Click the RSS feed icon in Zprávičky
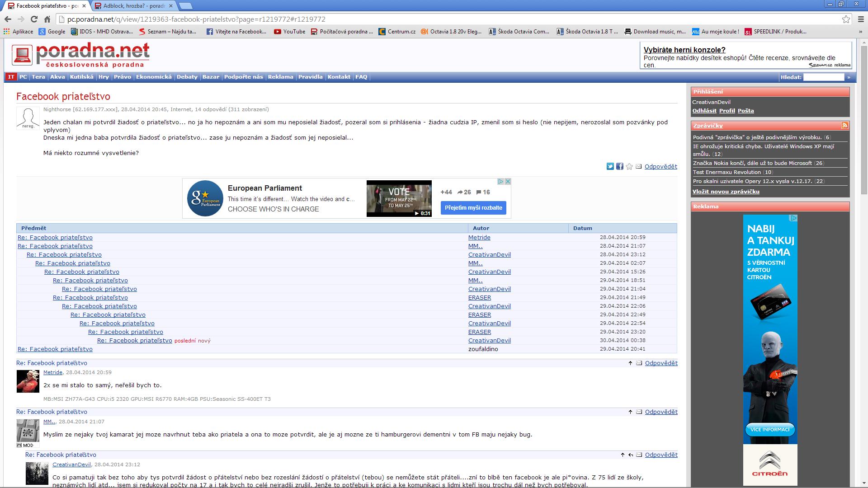This screenshot has height=488, width=868. click(x=844, y=126)
